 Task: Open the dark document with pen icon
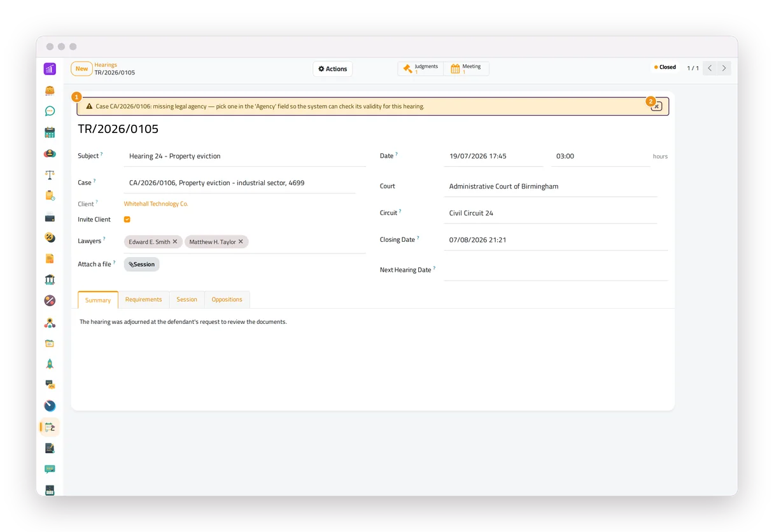(x=50, y=448)
